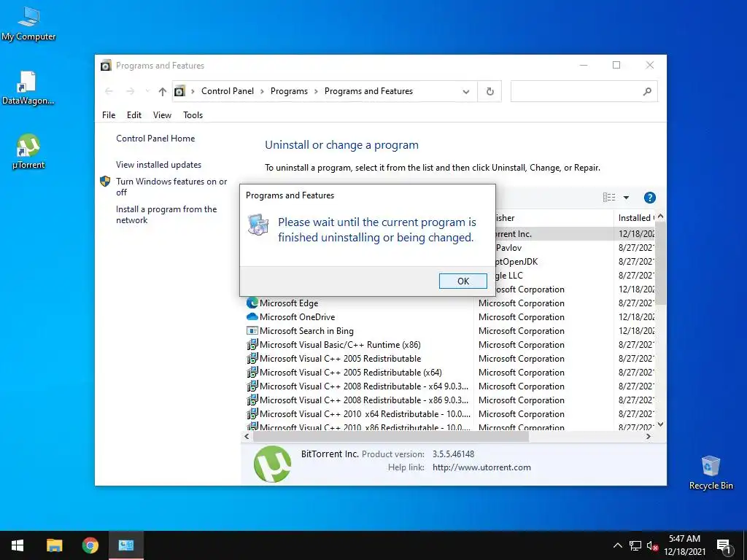Open the File menu
The image size is (747, 560).
tap(109, 114)
